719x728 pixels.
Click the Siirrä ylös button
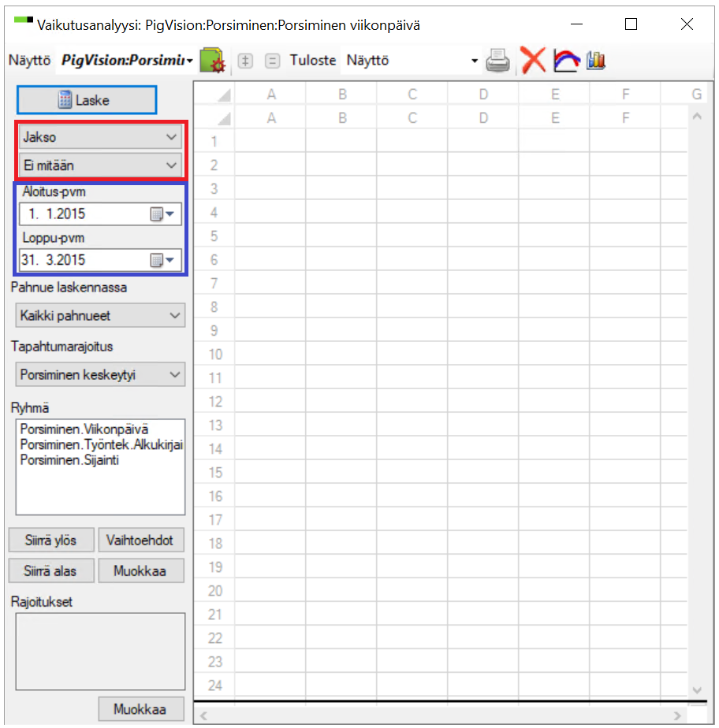tap(51, 540)
